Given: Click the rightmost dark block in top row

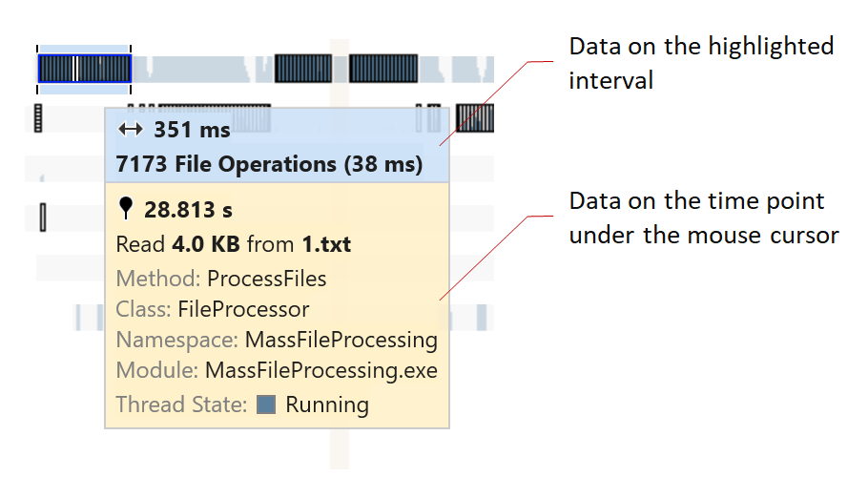Looking at the screenshot, I should tap(382, 69).
